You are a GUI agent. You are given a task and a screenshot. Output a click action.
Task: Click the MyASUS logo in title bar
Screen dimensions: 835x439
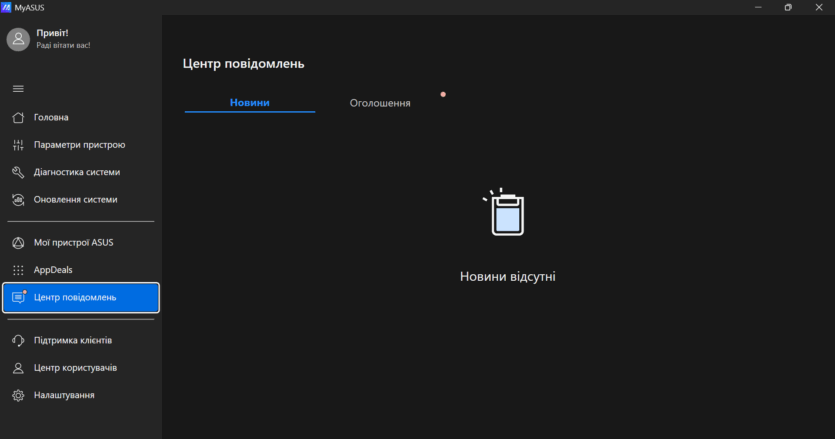click(x=6, y=7)
